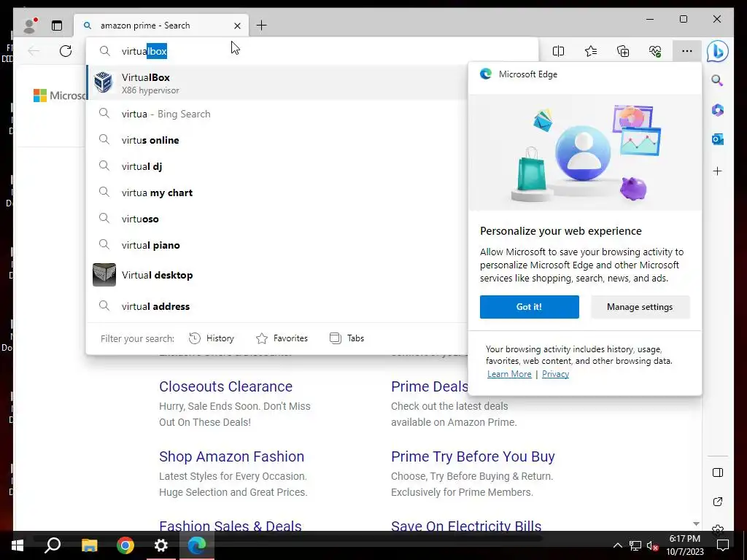Open the Fashion Sales & Deals link
This screenshot has width=747, height=560.
point(230,525)
